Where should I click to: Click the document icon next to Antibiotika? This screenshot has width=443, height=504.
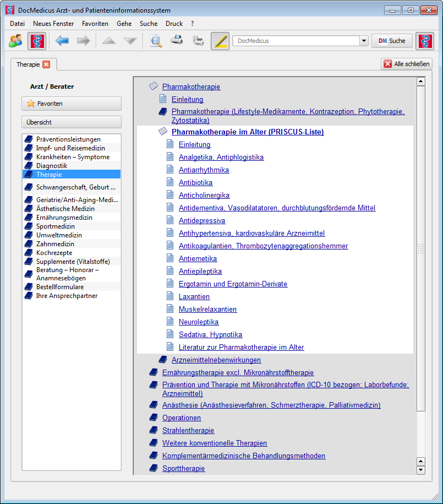tap(170, 182)
